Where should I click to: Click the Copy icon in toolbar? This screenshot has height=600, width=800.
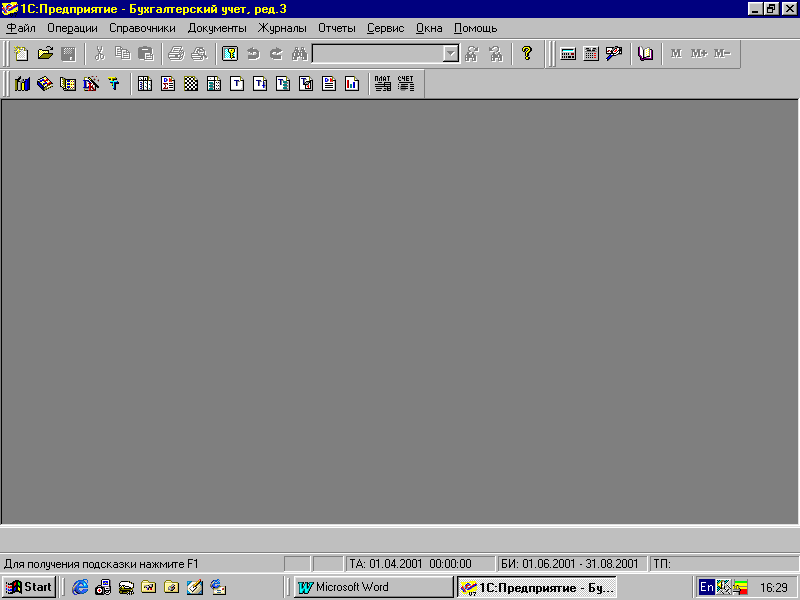[x=122, y=54]
